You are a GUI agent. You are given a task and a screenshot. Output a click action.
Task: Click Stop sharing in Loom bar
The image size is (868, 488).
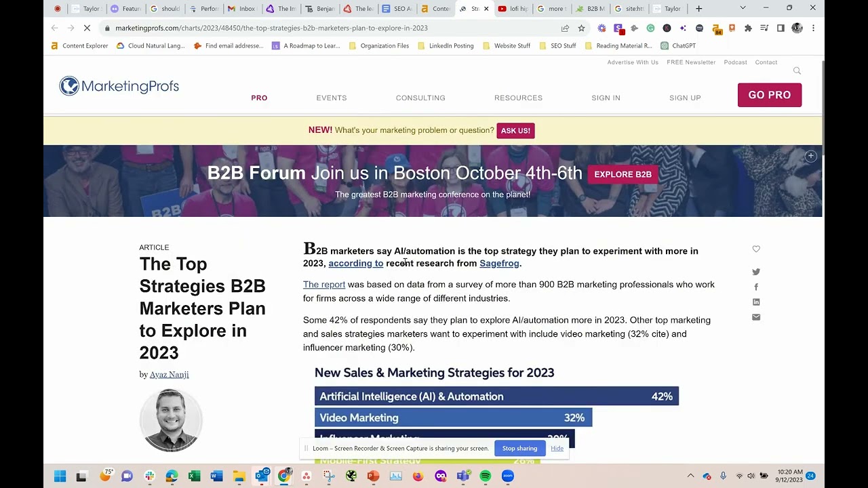click(519, 449)
